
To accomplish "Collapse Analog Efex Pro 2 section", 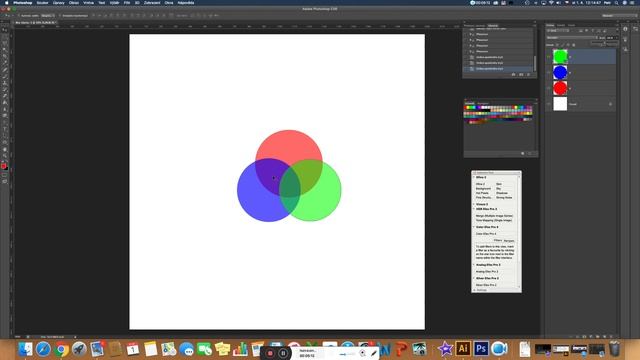I will (474, 265).
